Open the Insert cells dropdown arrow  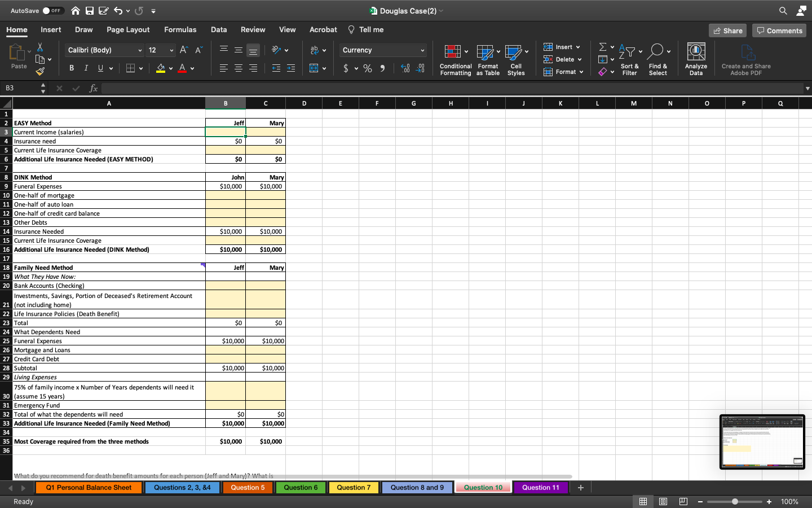pyautogui.click(x=578, y=47)
